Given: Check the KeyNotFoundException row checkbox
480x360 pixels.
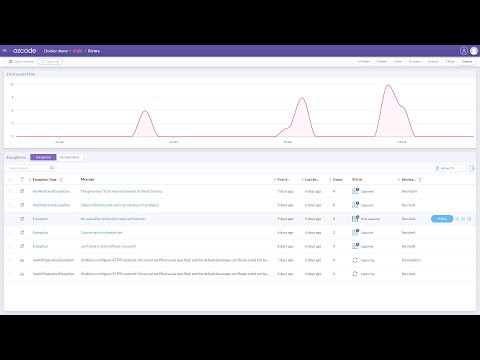Looking at the screenshot, I should click(x=10, y=191).
